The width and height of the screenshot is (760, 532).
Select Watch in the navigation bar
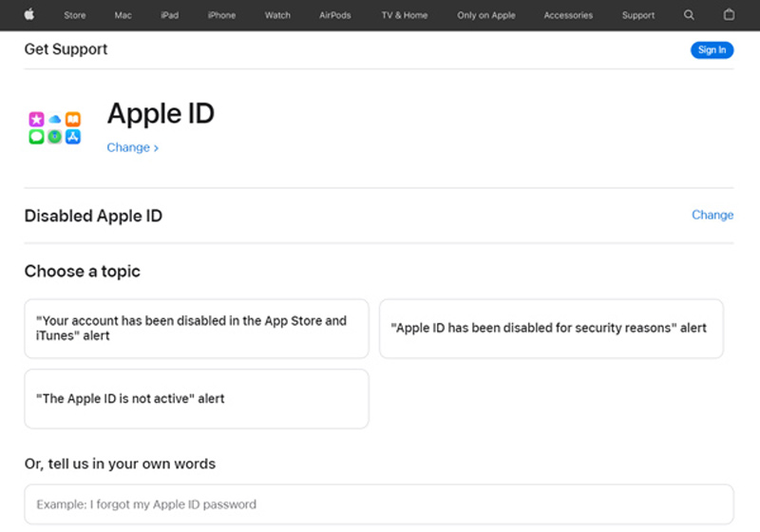277,15
